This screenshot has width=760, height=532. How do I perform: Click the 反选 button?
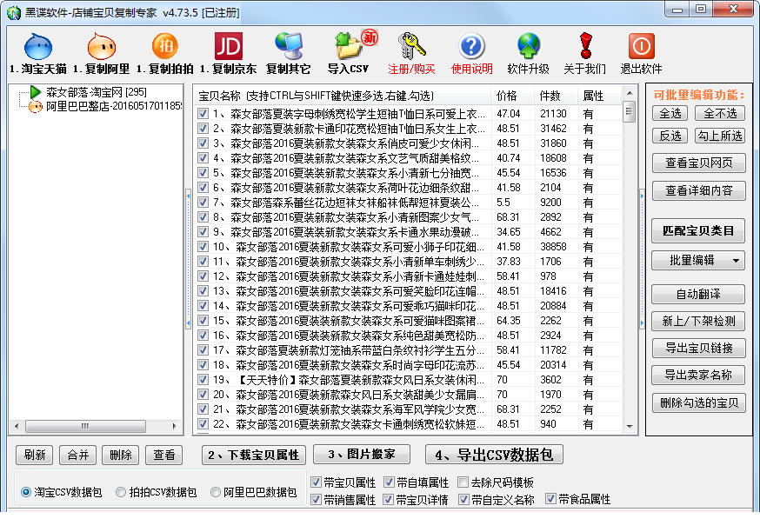pos(670,136)
